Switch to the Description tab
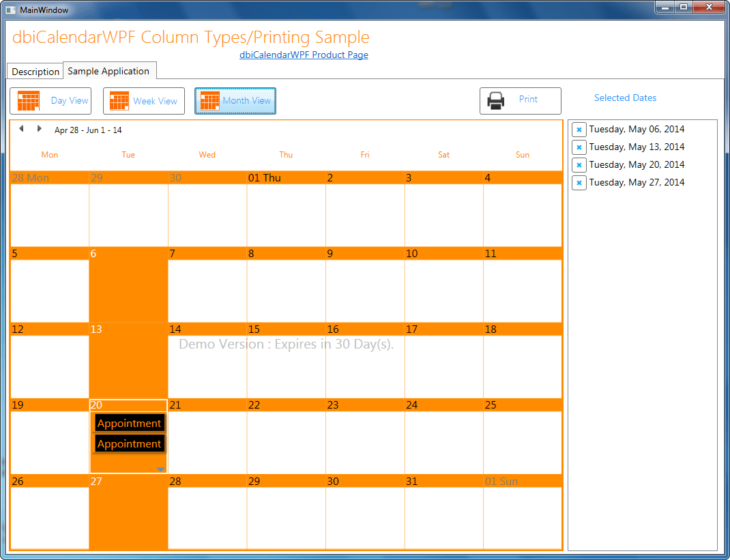This screenshot has height=560, width=730. (x=35, y=72)
